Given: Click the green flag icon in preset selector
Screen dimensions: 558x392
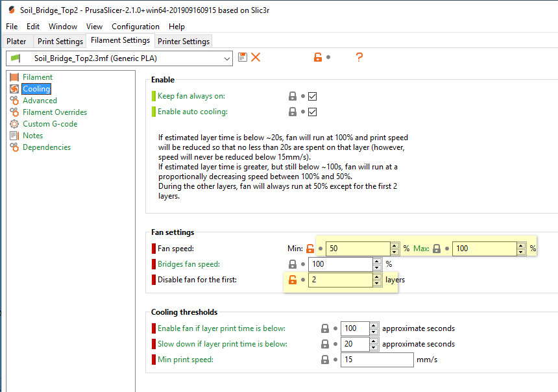Looking at the screenshot, I should [x=16, y=58].
